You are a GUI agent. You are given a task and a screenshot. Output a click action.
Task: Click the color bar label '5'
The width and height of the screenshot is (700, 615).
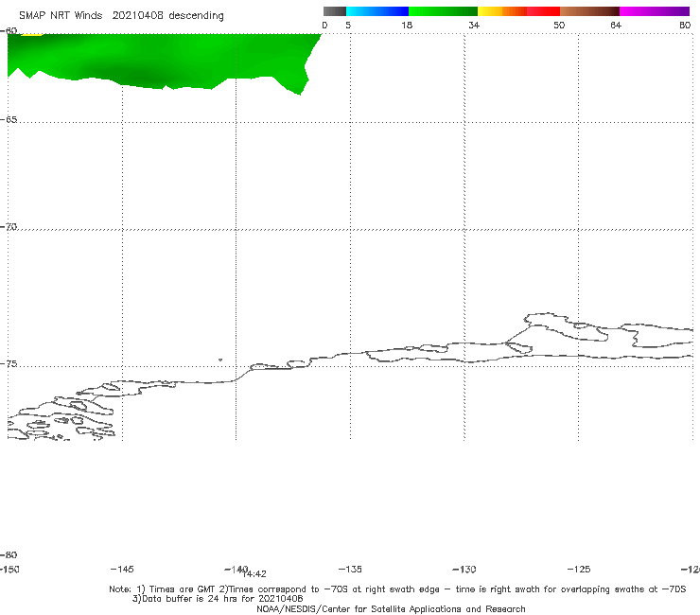coord(348,25)
